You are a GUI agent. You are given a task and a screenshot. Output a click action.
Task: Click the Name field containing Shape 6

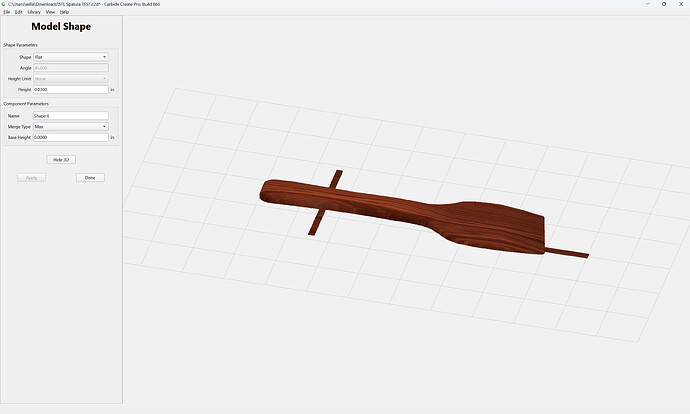coord(71,116)
